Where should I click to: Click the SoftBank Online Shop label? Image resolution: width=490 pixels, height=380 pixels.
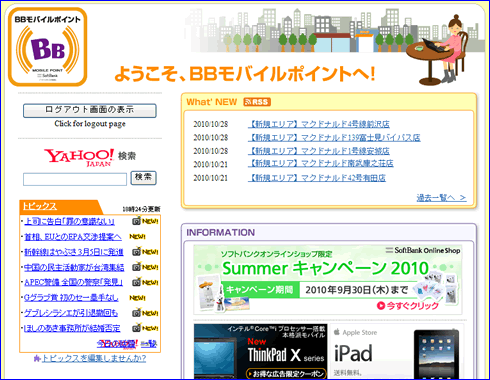point(423,250)
